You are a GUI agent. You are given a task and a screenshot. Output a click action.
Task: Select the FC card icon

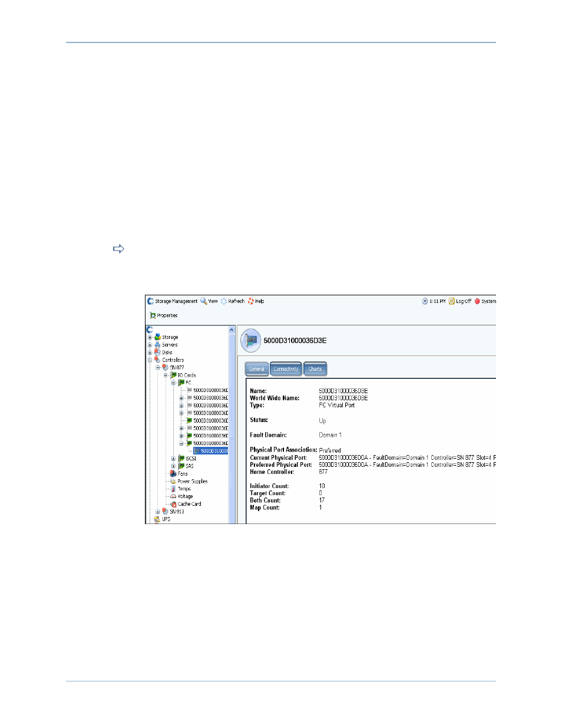181,383
